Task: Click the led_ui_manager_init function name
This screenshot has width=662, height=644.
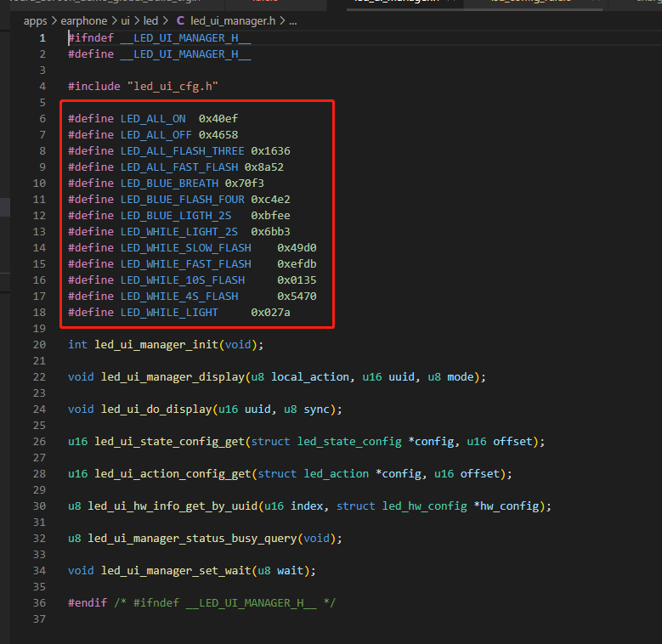Action: coord(156,345)
